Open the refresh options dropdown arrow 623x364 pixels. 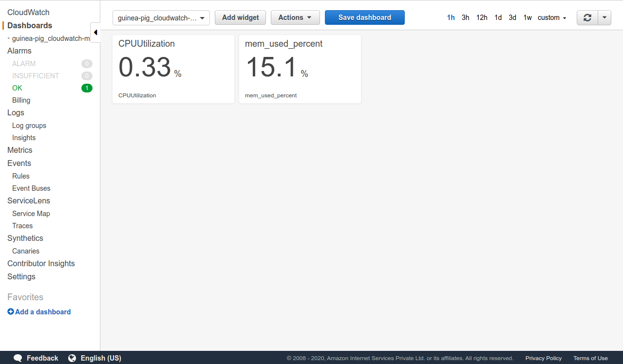(x=604, y=18)
